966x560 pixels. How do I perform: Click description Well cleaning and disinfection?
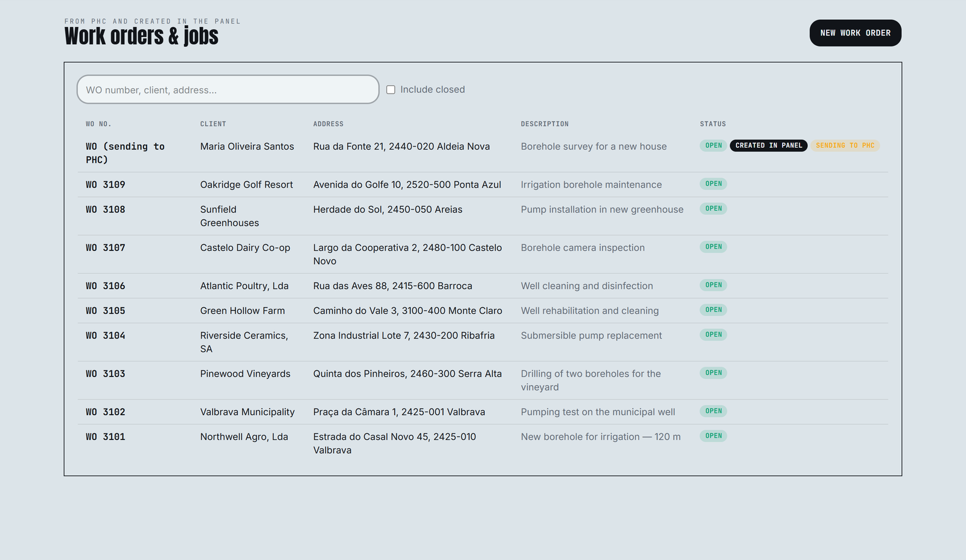587,286
